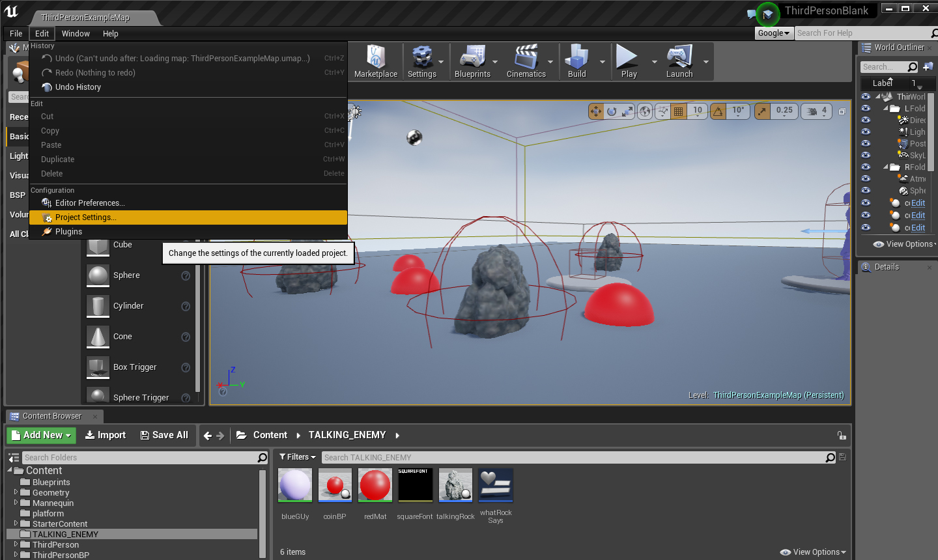Image resolution: width=938 pixels, height=560 pixels.
Task: Toggle rotation angle snapping
Action: tap(718, 111)
